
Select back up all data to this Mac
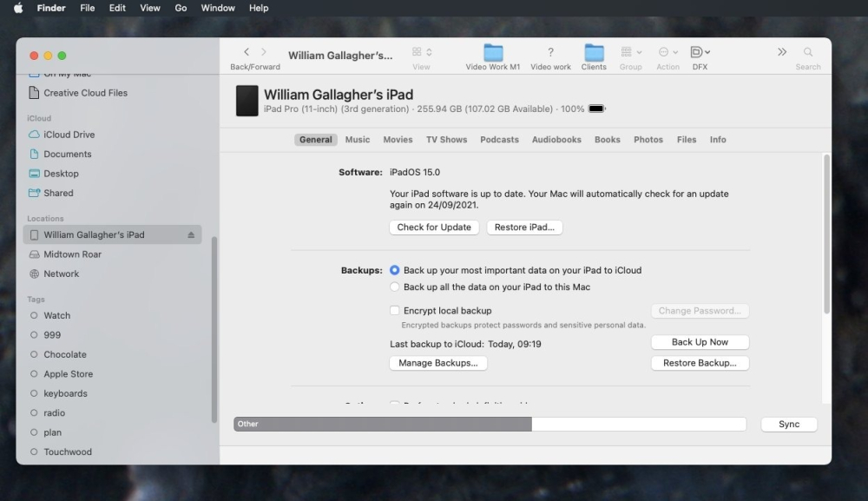395,287
